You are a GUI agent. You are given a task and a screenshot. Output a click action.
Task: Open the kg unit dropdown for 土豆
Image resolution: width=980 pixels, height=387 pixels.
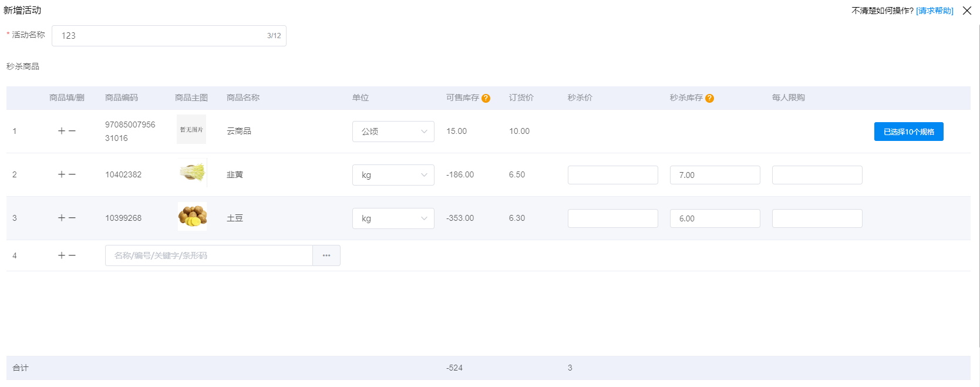tap(393, 218)
